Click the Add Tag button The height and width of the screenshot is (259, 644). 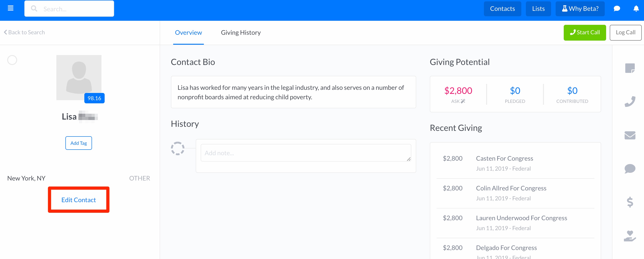point(78,143)
